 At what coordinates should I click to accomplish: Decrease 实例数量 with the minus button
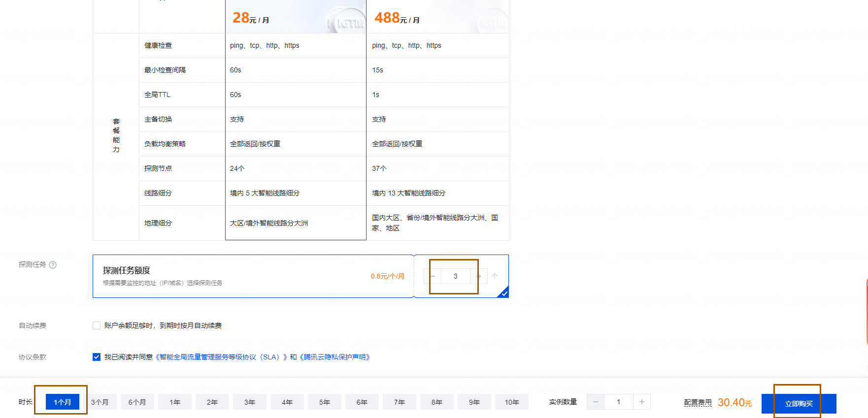(x=596, y=402)
